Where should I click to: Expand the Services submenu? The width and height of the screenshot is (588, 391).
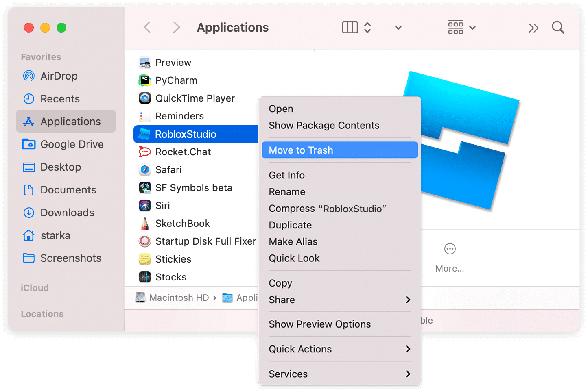click(408, 374)
